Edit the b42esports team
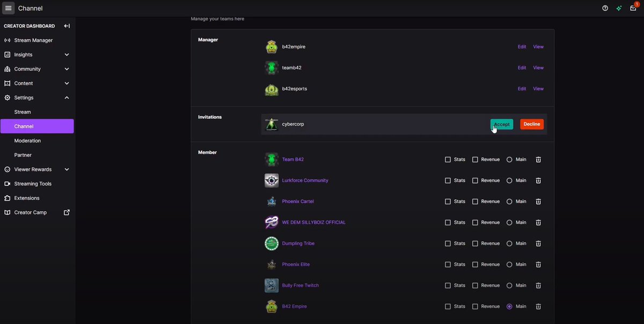The width and height of the screenshot is (644, 324). pos(522,89)
